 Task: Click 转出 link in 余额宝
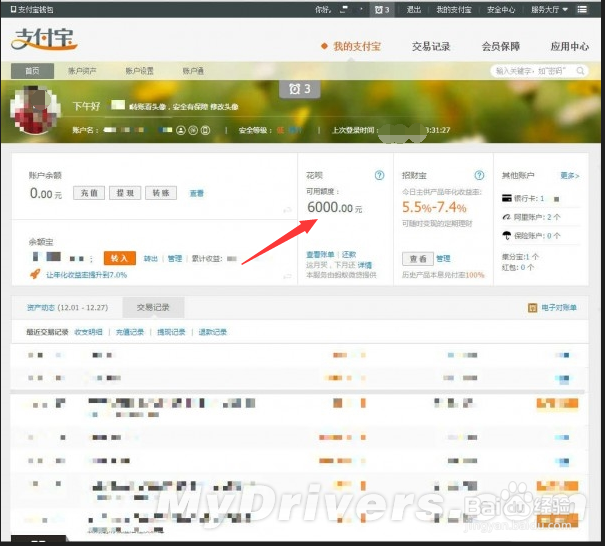(x=150, y=259)
